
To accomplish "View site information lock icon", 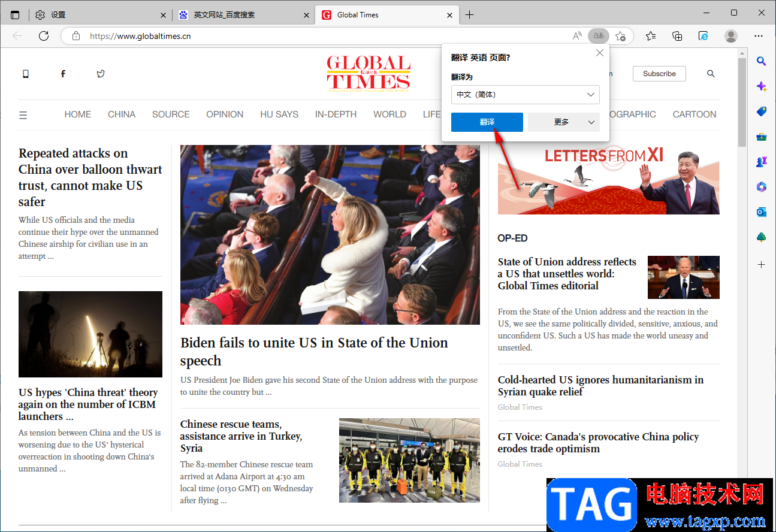I will pos(76,36).
